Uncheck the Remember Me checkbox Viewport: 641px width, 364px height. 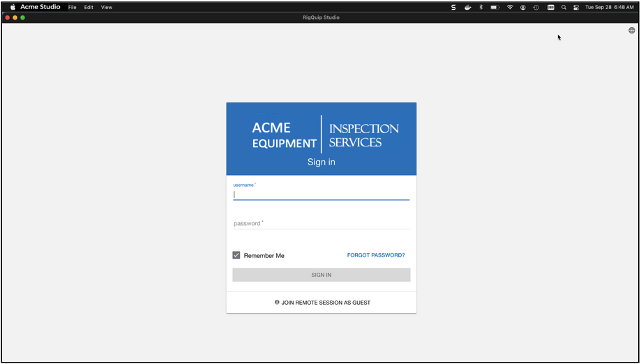[x=236, y=255]
